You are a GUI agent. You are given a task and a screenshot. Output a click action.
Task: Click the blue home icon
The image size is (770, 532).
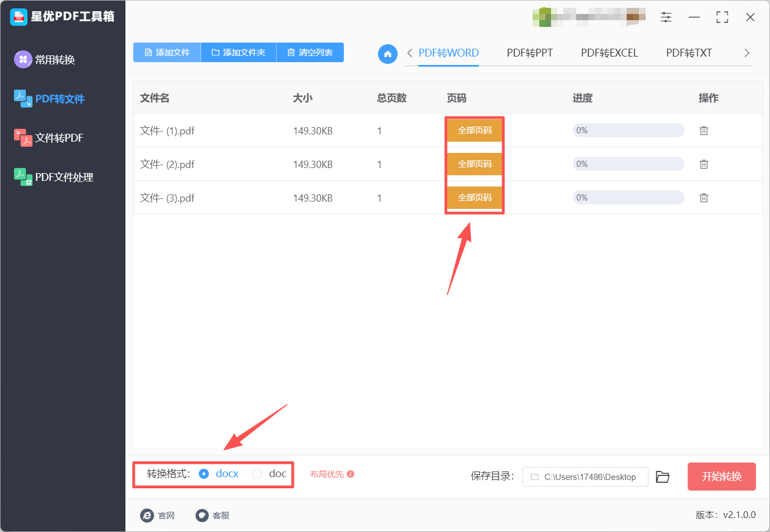point(388,54)
